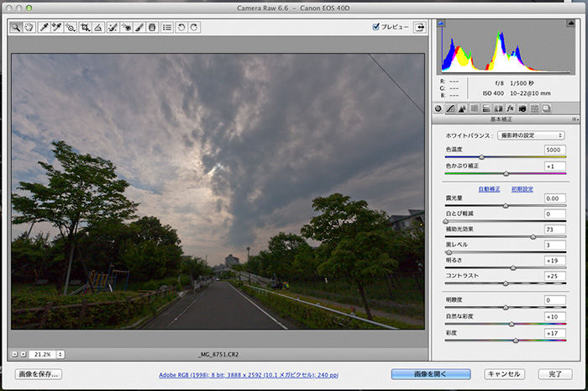Click the 画像を保存... button
This screenshot has height=391, width=588.
[x=39, y=374]
